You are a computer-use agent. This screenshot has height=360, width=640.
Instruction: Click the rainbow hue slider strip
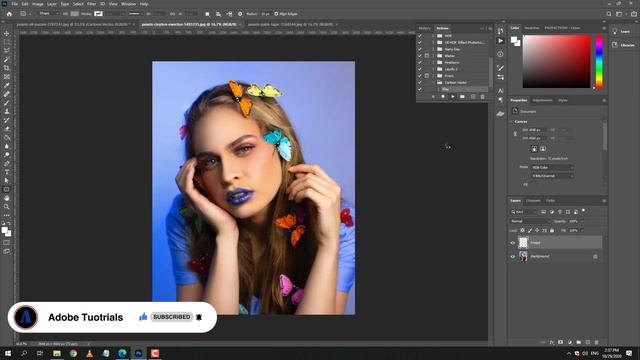(599, 61)
